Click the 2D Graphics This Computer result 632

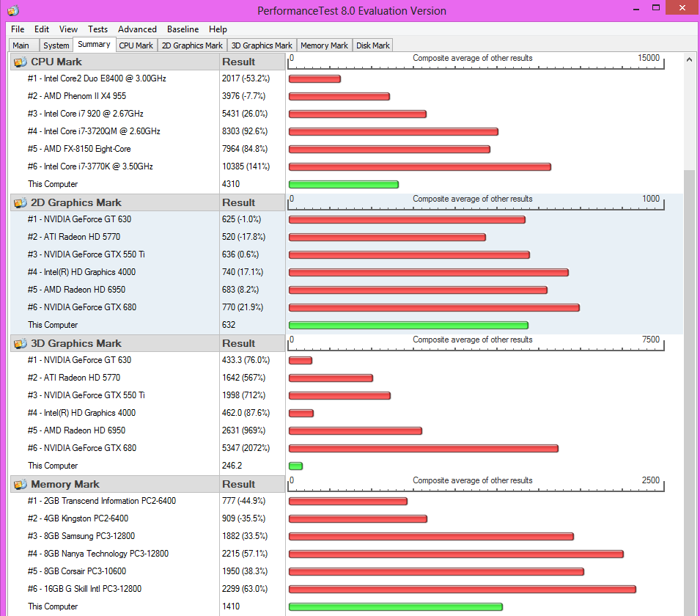pyautogui.click(x=229, y=325)
